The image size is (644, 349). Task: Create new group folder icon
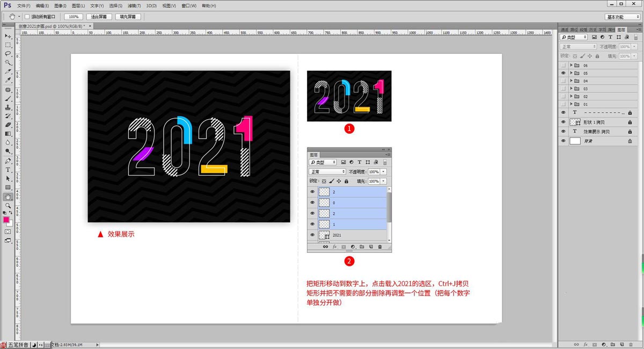click(613, 344)
